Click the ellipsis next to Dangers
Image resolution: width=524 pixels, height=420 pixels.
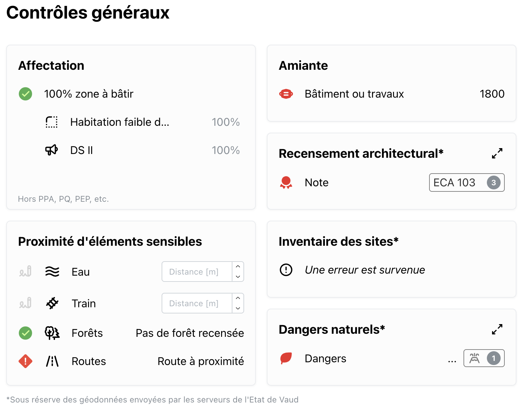452,361
